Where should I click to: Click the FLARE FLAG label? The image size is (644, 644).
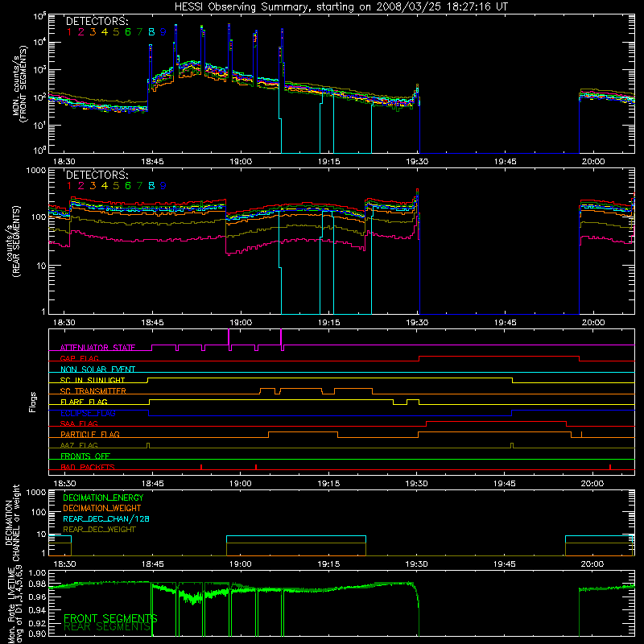[84, 402]
